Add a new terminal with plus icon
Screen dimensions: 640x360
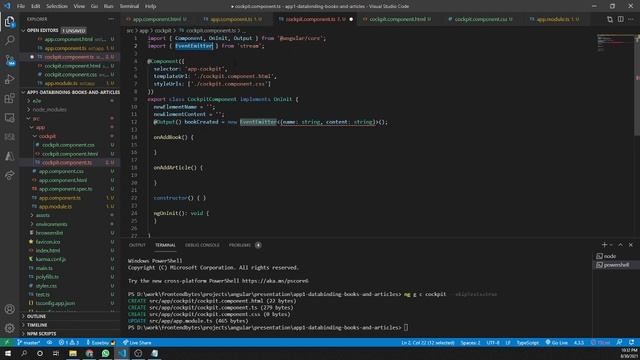pyautogui.click(x=604, y=244)
